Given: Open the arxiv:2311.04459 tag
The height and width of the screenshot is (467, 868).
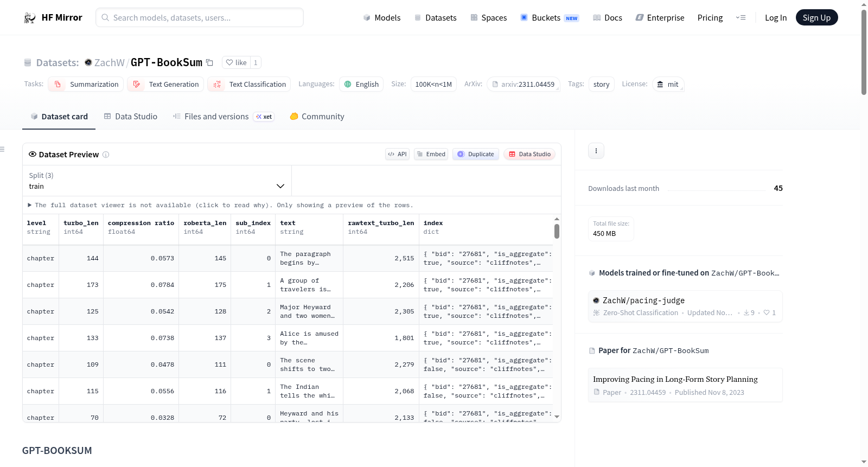Looking at the screenshot, I should (524, 84).
